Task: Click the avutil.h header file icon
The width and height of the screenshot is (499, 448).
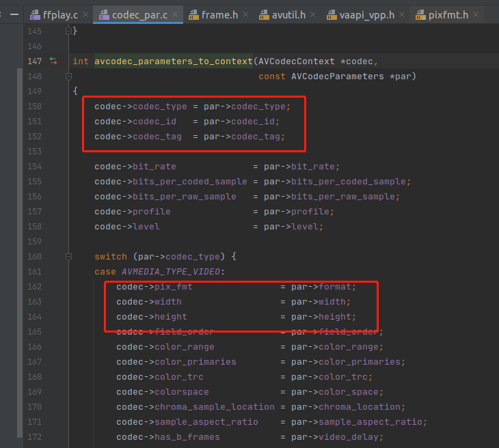Action: click(x=264, y=14)
